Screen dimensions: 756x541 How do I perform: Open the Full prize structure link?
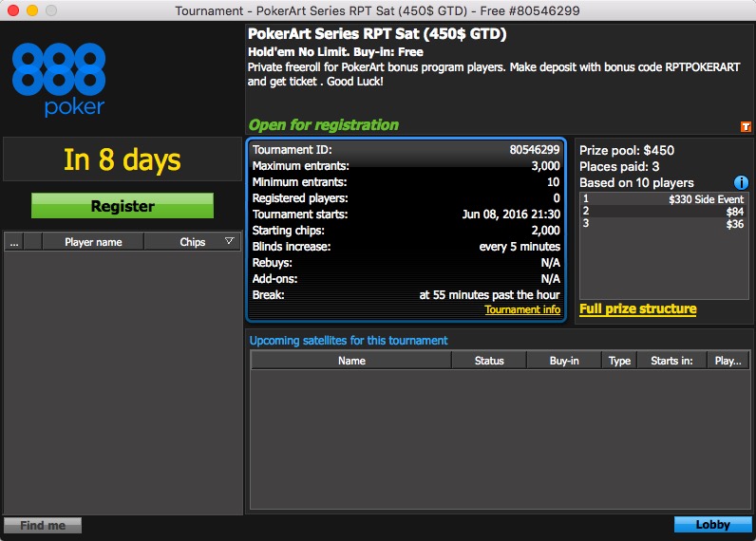coord(638,308)
